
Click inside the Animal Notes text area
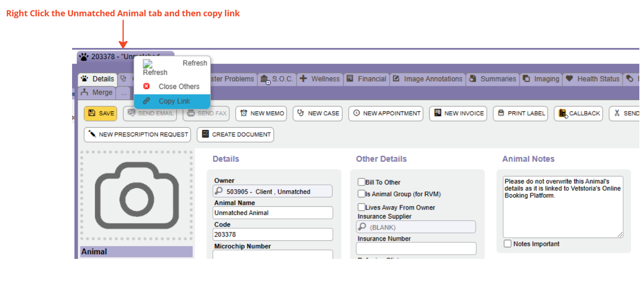(563, 207)
